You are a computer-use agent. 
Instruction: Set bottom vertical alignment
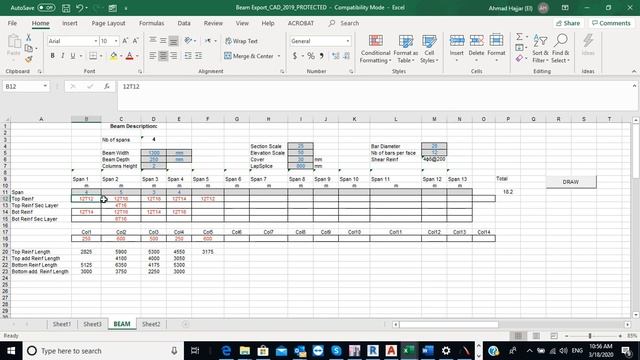click(x=173, y=41)
